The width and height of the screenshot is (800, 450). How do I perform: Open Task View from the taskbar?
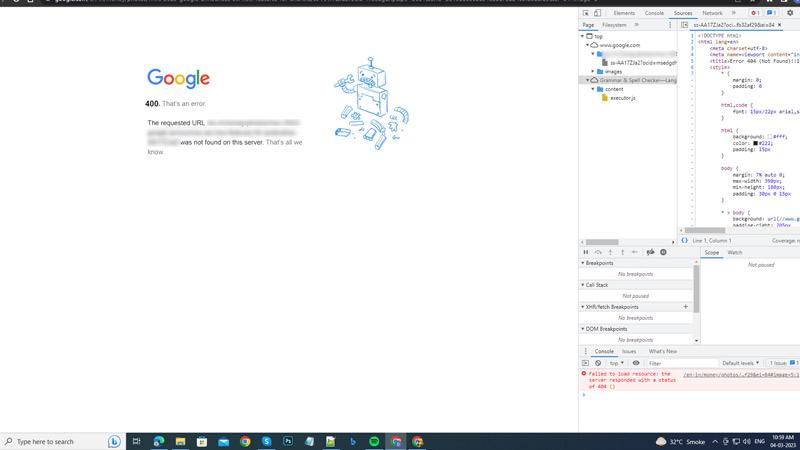pos(136,441)
